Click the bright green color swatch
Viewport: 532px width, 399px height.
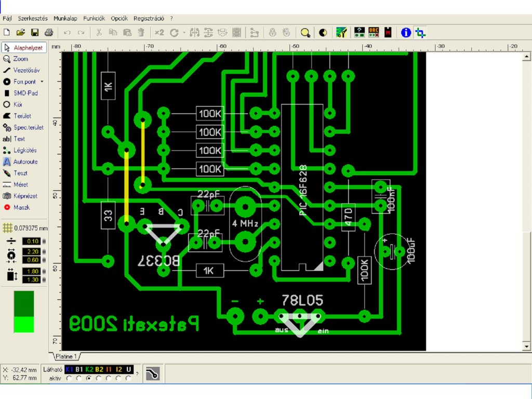pos(24,324)
